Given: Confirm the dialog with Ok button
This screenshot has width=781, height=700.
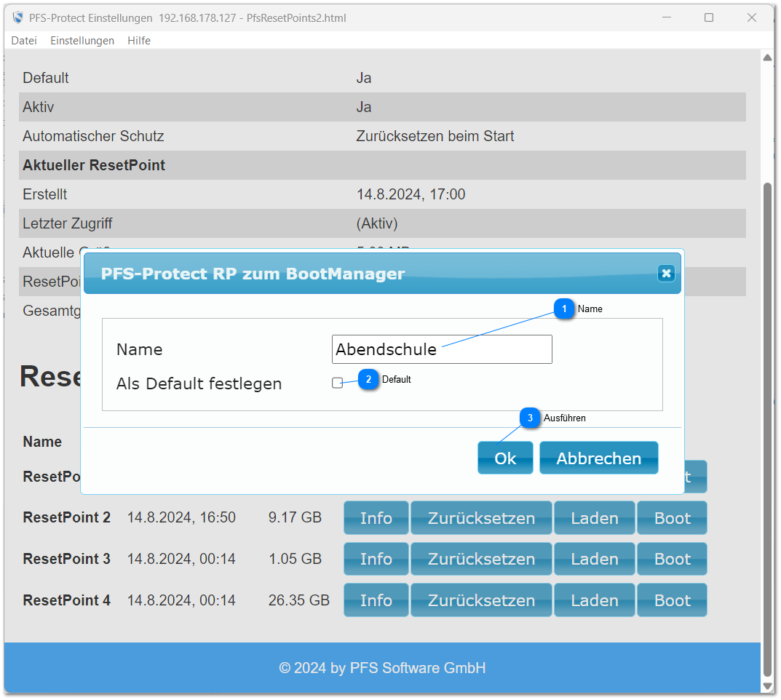Looking at the screenshot, I should coord(505,458).
